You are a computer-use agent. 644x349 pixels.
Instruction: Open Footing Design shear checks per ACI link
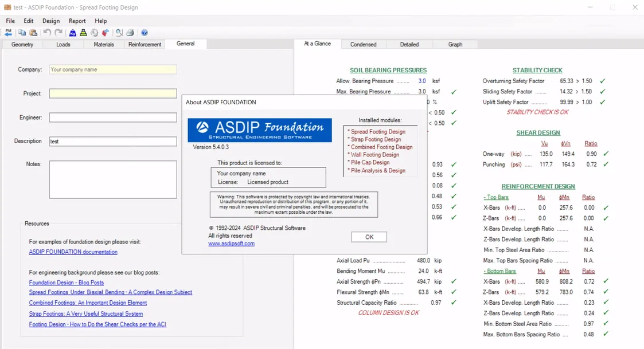coord(97,324)
